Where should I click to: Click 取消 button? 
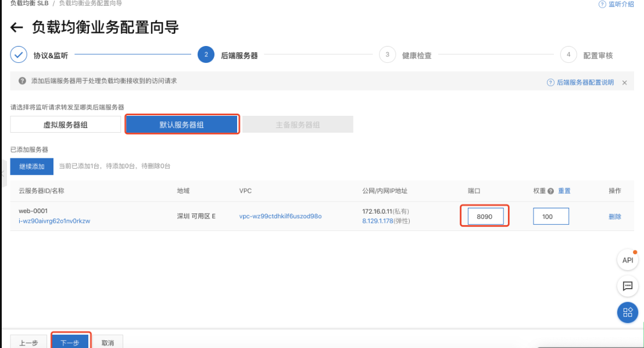click(x=108, y=343)
